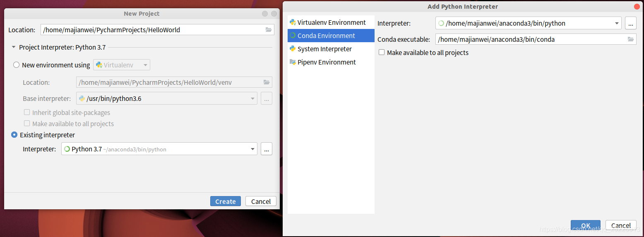Open existing interpreter ellipsis button in New Project
This screenshot has height=237, width=644.
(267, 149)
